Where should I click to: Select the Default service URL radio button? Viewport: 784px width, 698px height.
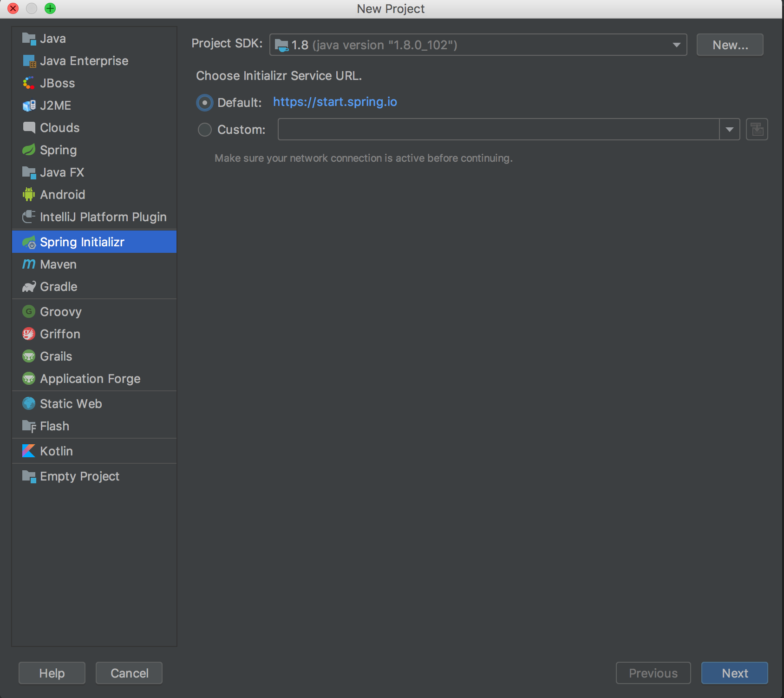tap(205, 103)
